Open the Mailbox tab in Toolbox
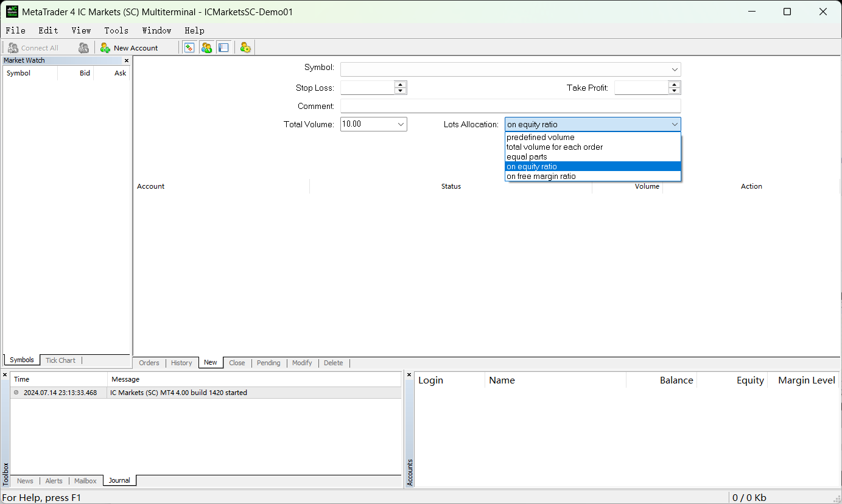 [85, 481]
